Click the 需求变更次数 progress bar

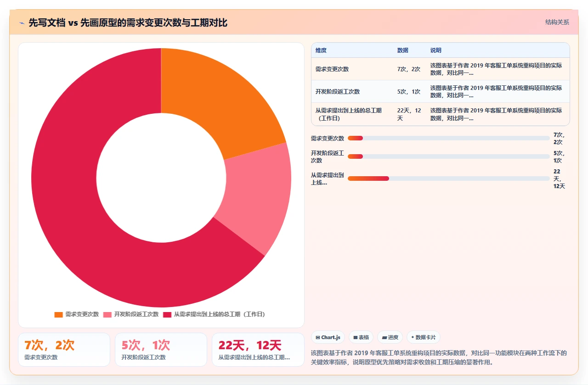(x=448, y=138)
